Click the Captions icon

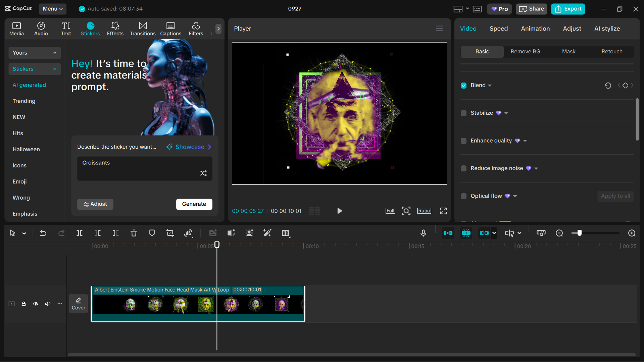170,29
